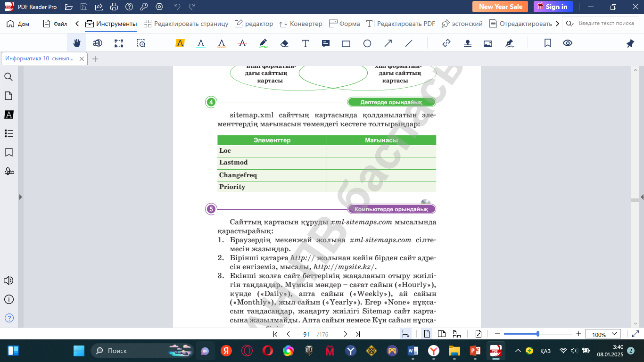The image size is (644, 362).
Task: Insert an image annotation
Action: (488, 43)
